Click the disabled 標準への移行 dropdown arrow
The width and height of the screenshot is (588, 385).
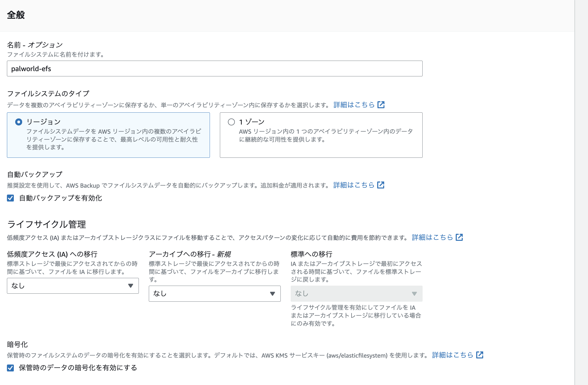point(414,294)
